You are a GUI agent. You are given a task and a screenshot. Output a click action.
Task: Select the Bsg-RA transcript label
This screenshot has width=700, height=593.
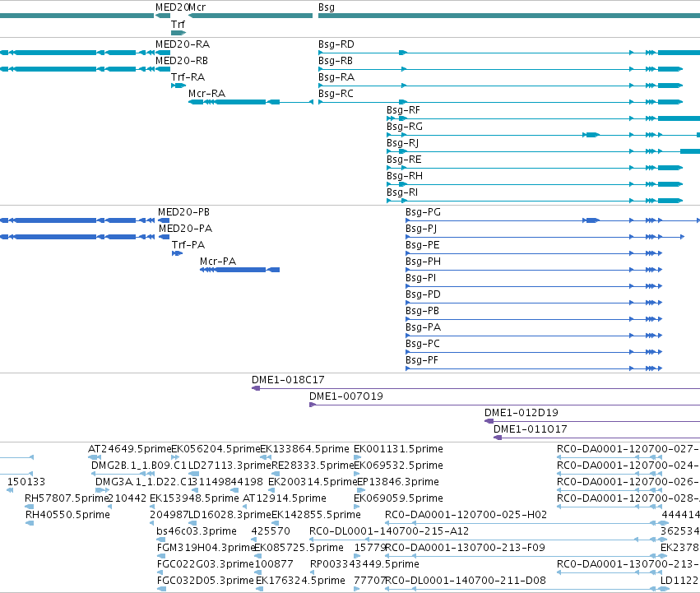336,77
